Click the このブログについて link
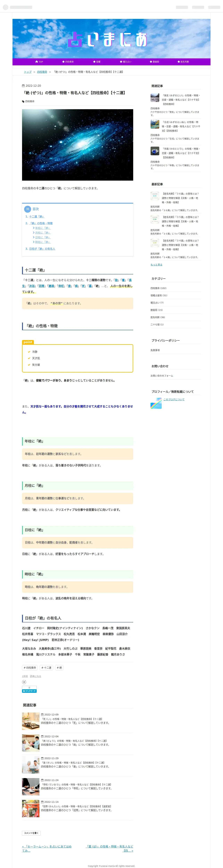Image resolution: width=223 pixels, height=868 pixels. coord(174,399)
